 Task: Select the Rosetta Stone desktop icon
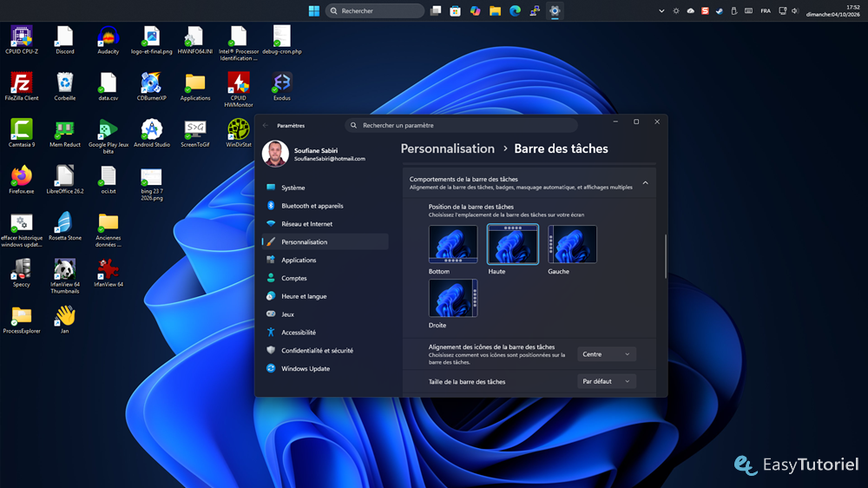pos(65,226)
